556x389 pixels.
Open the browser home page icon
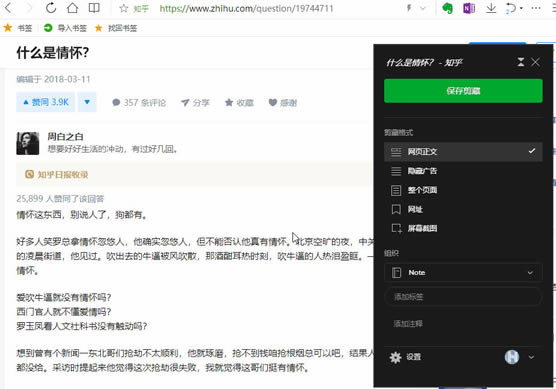coord(72,8)
